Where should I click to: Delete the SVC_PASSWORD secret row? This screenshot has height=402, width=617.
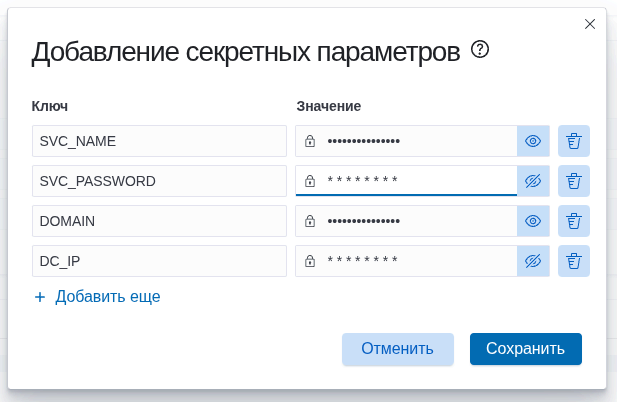pyautogui.click(x=574, y=181)
